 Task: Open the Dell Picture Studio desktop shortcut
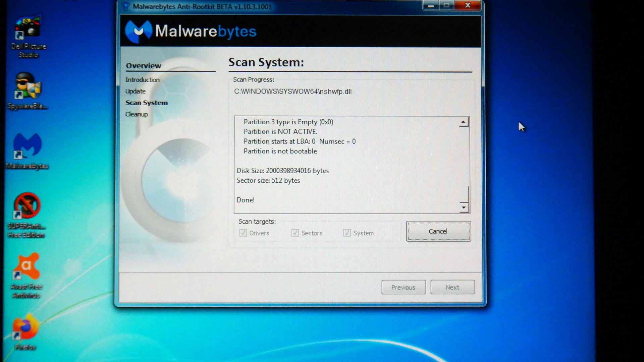pos(28,36)
